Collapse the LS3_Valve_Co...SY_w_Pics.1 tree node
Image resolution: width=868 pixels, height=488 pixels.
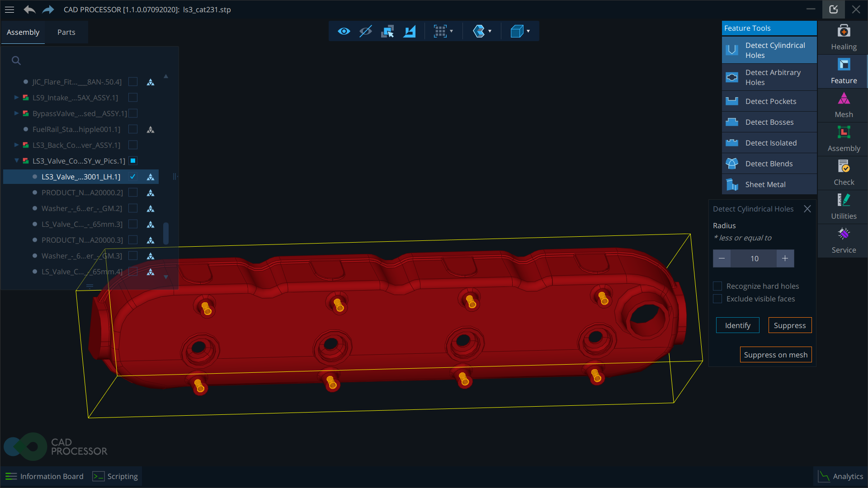point(16,160)
